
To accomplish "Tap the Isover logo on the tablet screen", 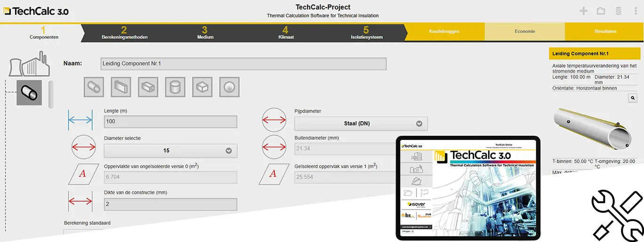I will tap(416, 204).
